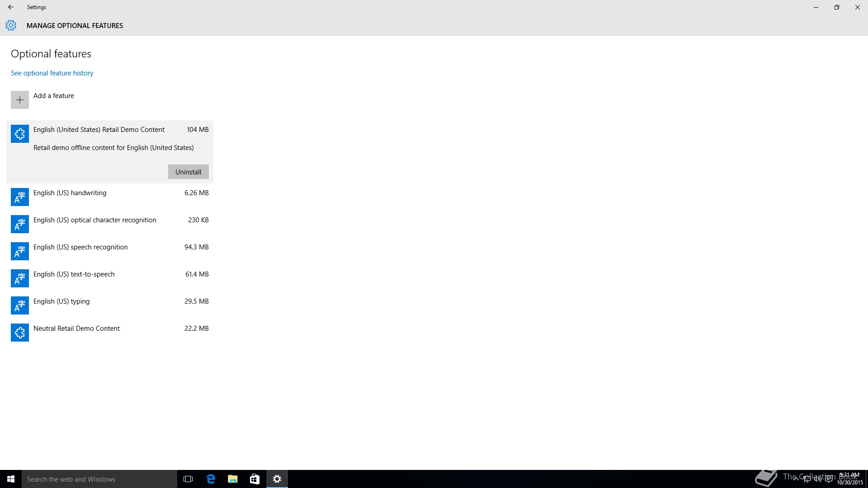This screenshot has width=868, height=488.
Task: Open File Explorer from taskbar
Action: [x=233, y=479]
